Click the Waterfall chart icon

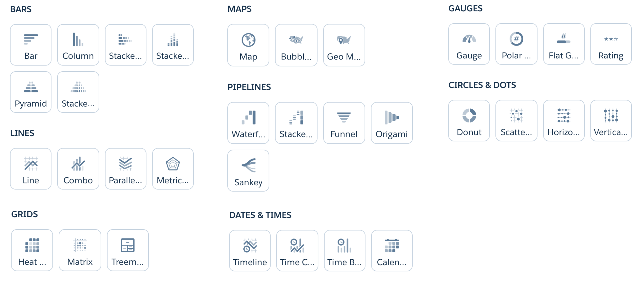tap(248, 123)
